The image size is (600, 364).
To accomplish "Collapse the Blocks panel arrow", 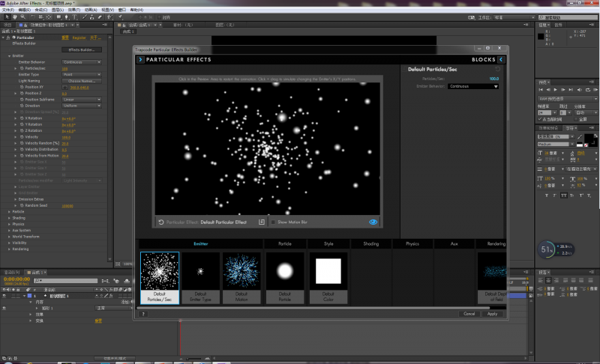I will point(501,60).
